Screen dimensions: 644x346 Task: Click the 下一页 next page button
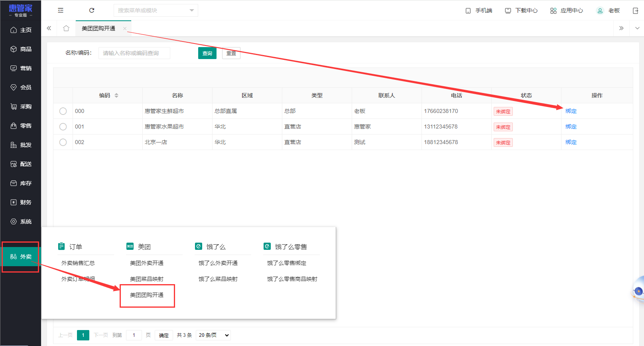click(x=101, y=335)
